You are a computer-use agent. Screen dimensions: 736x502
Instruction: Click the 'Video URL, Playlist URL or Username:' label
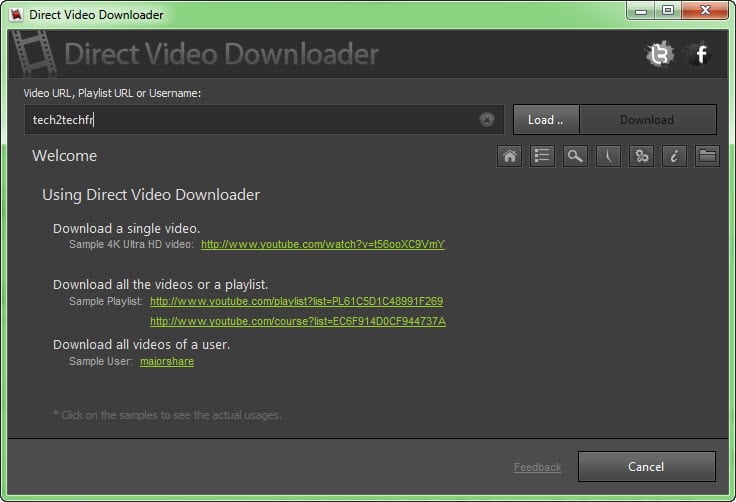coord(112,93)
